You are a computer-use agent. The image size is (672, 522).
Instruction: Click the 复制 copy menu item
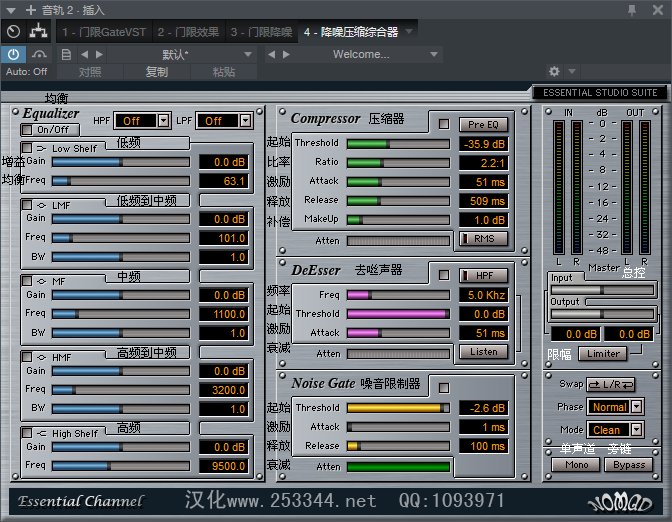tap(157, 72)
